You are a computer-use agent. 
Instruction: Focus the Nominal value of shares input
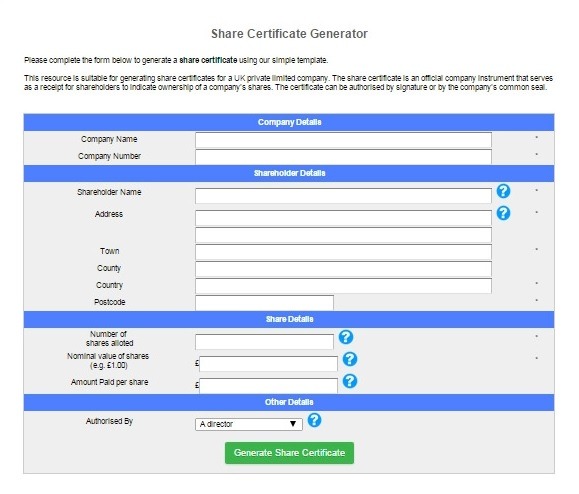268,364
